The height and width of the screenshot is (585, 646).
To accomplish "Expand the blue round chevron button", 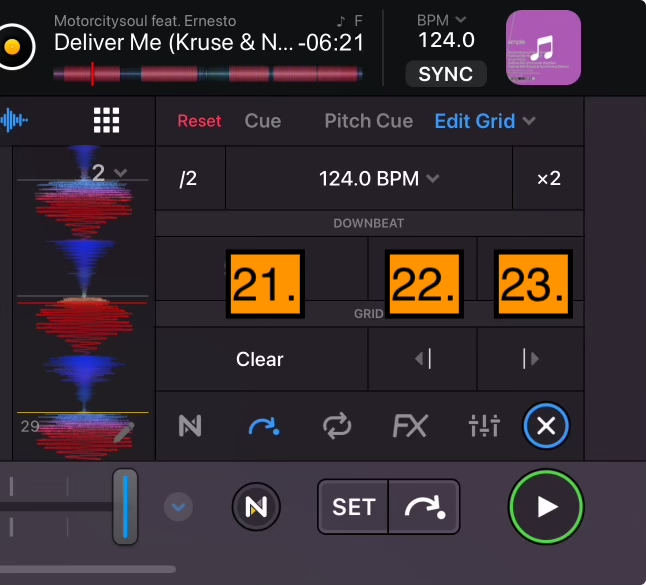I will pyautogui.click(x=178, y=507).
